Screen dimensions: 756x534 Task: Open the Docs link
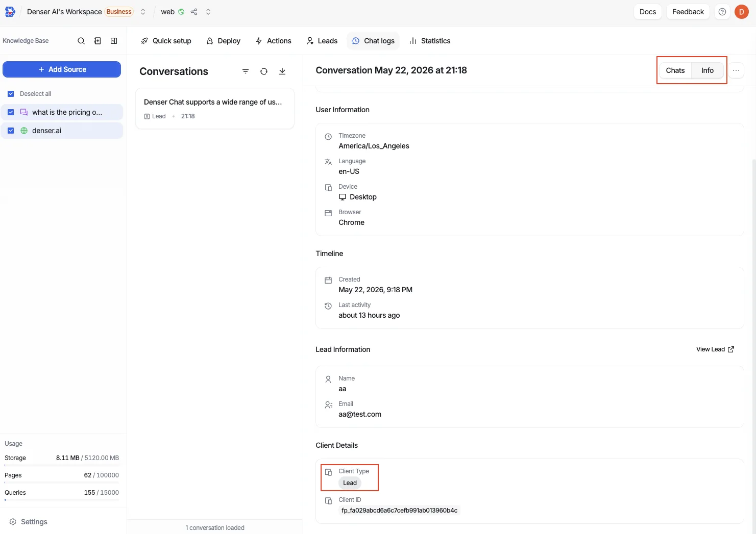point(648,12)
